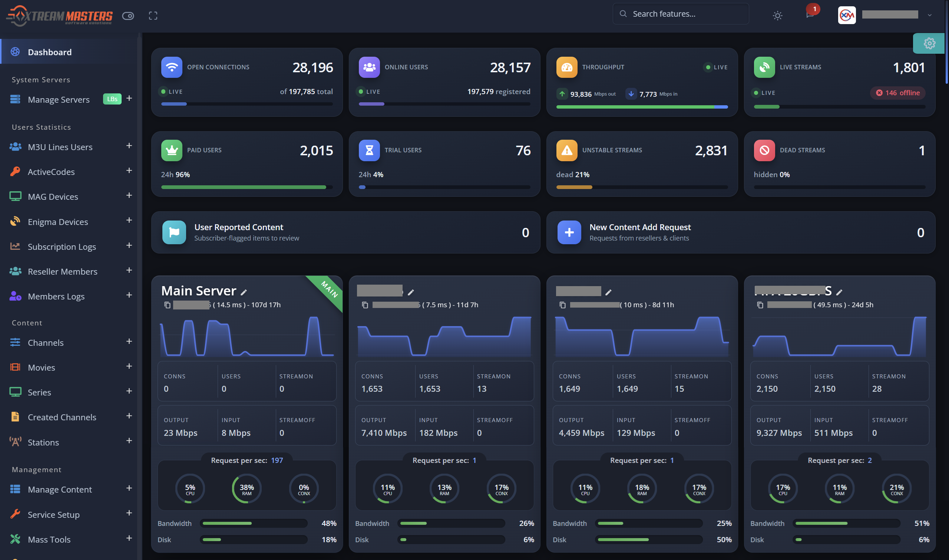
Task: Open New Content Add Request card
Action: tap(741, 232)
